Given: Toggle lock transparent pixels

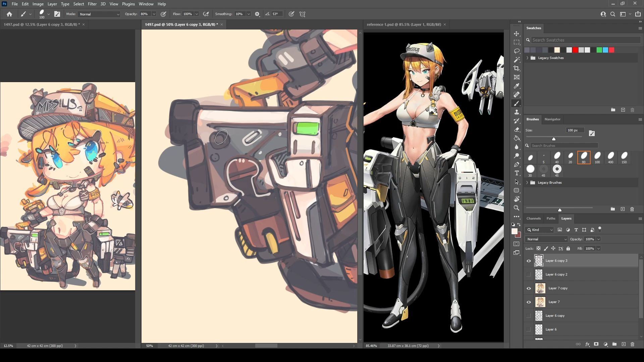Looking at the screenshot, I should [538, 248].
